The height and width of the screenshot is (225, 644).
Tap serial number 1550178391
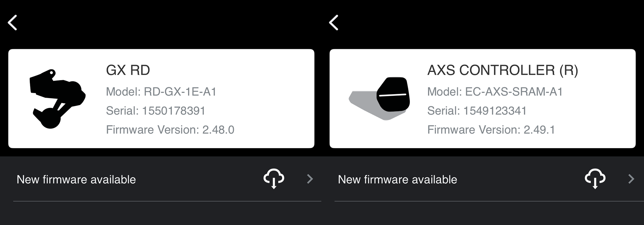pos(156,111)
